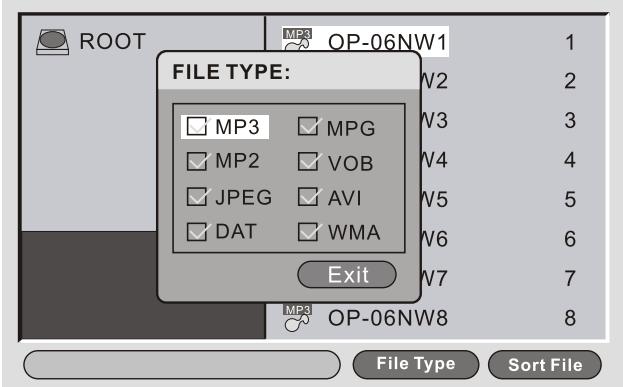Click the MP3 icon beside OP-06NW1

coord(297,40)
